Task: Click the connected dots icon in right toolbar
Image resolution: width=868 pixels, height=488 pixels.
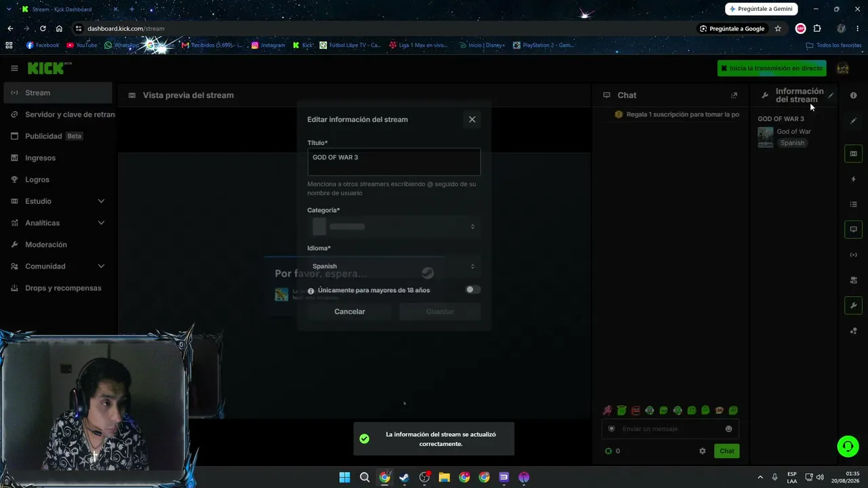Action: coord(853,331)
